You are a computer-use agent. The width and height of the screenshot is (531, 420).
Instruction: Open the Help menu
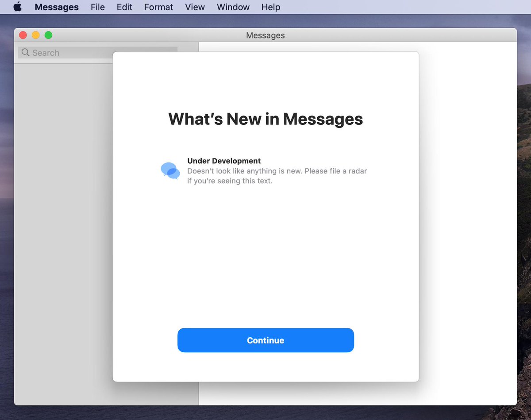click(x=270, y=7)
